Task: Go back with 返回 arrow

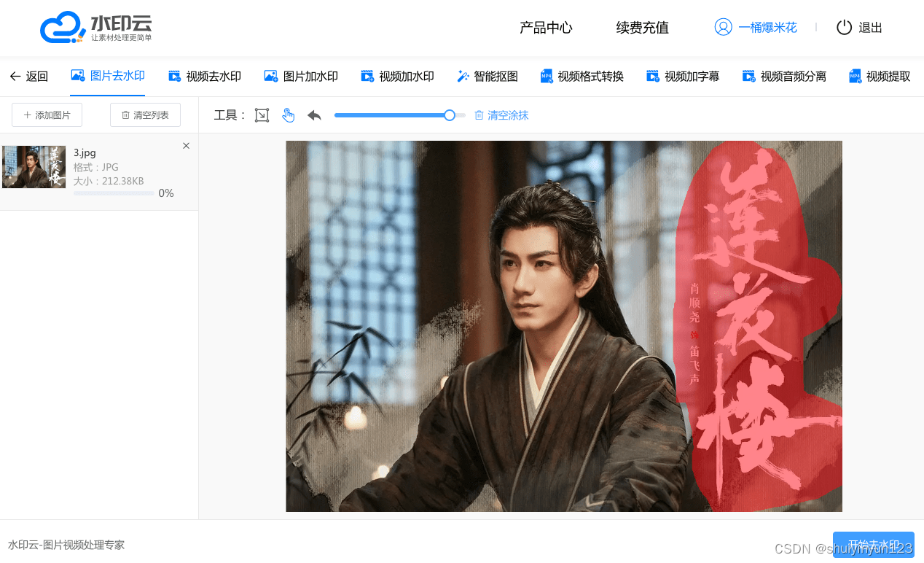Action: click(28, 76)
